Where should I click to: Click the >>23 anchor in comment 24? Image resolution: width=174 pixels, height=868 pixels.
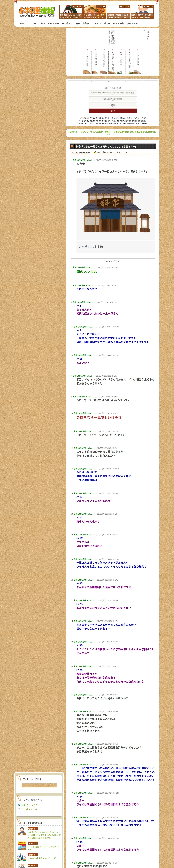[x=79, y=583]
